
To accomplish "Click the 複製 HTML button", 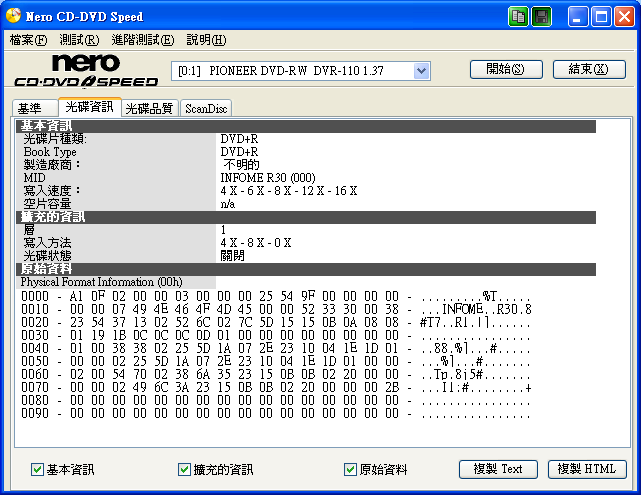I will click(x=587, y=469).
